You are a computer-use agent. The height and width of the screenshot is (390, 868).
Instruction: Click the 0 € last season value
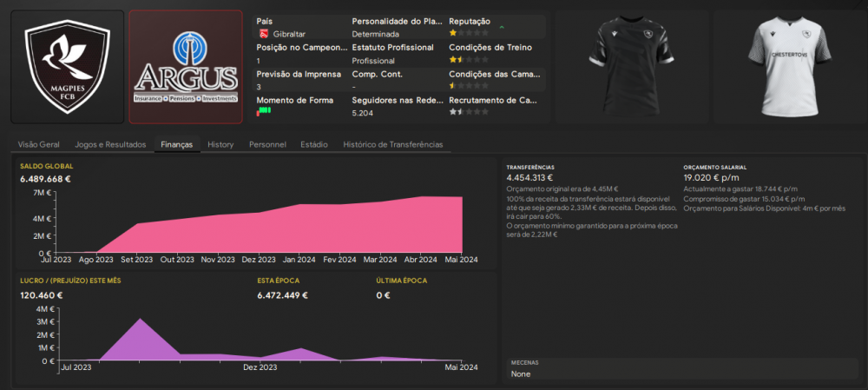383,295
